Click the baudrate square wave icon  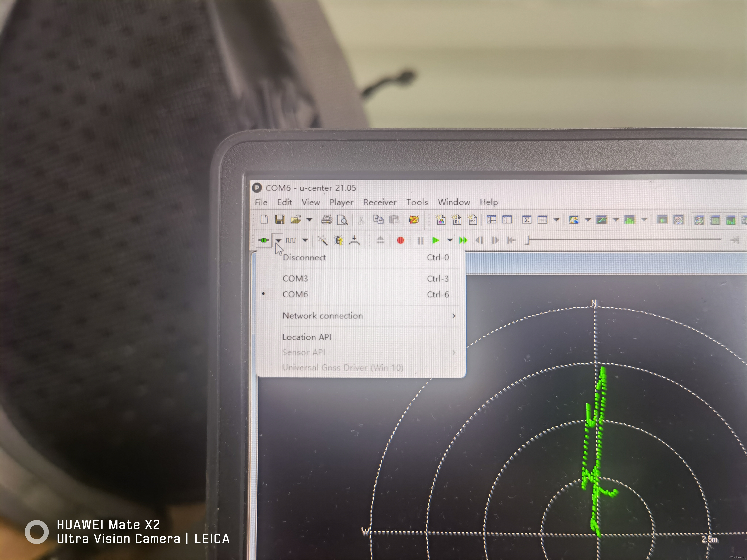coord(290,240)
